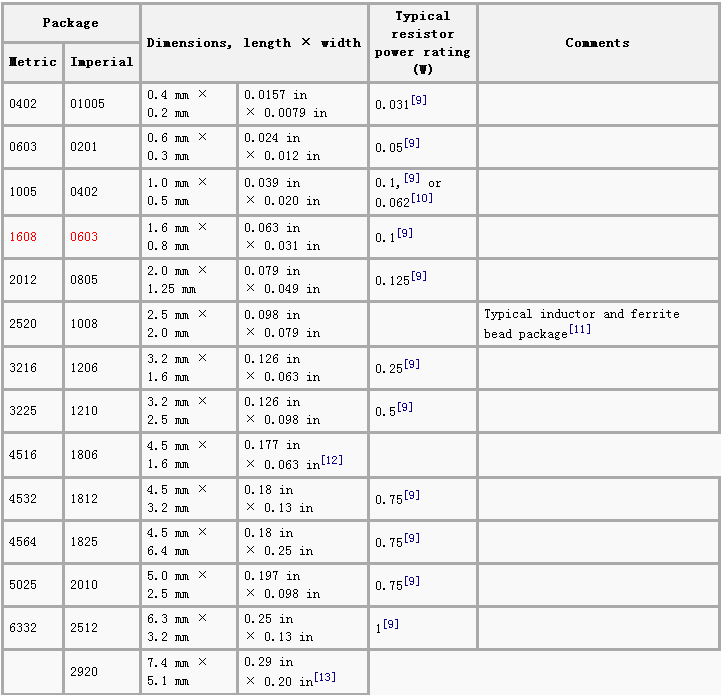Open reference [10] next to 0.062

[425, 199]
